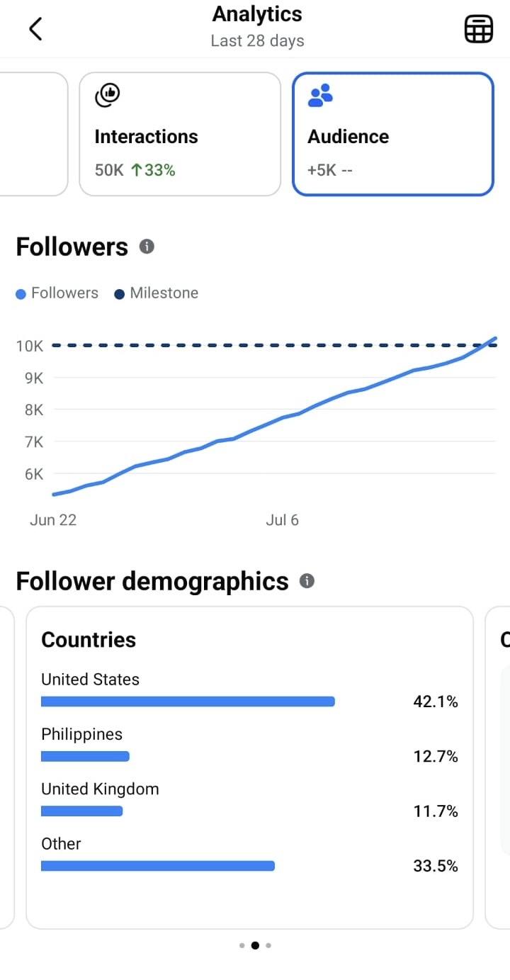Tap the third carousel page dot
The image size is (510, 980).
(x=268, y=945)
